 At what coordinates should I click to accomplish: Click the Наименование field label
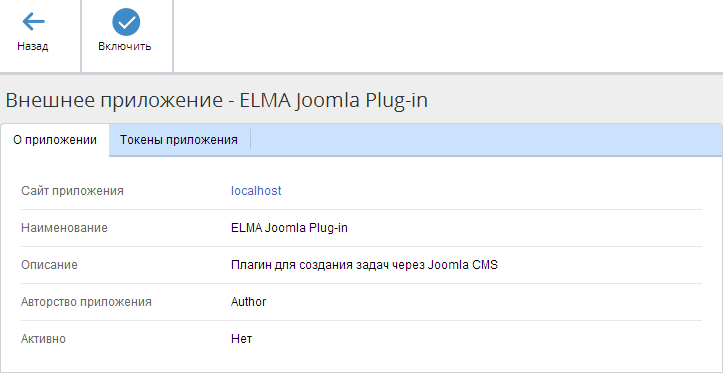(65, 228)
